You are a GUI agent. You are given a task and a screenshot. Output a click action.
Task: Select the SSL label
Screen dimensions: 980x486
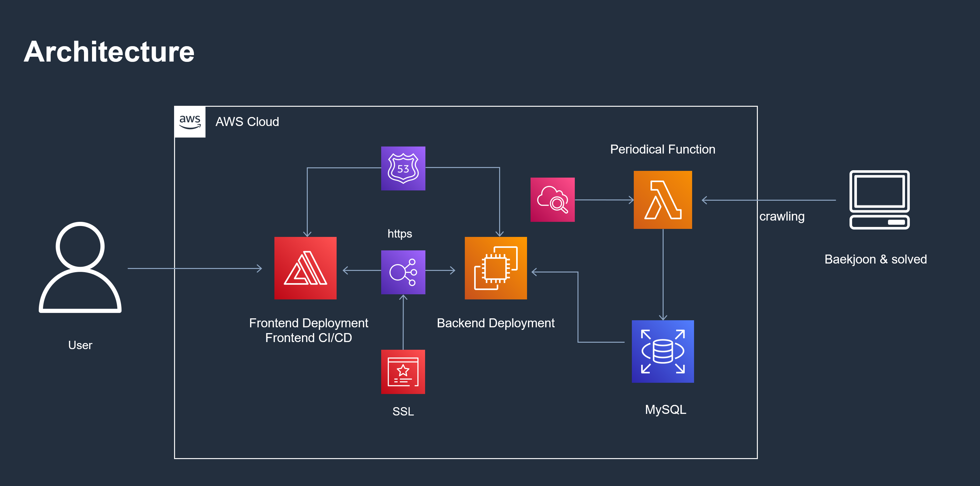403,411
